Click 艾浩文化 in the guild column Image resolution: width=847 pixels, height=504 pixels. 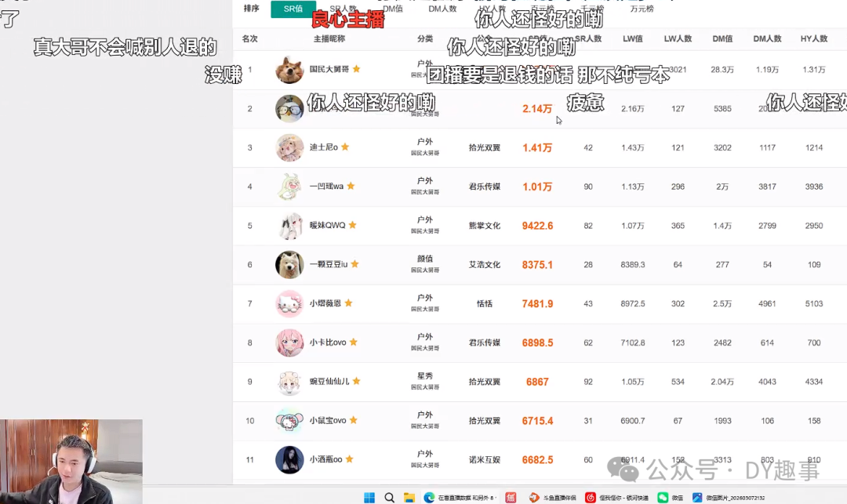pyautogui.click(x=485, y=264)
